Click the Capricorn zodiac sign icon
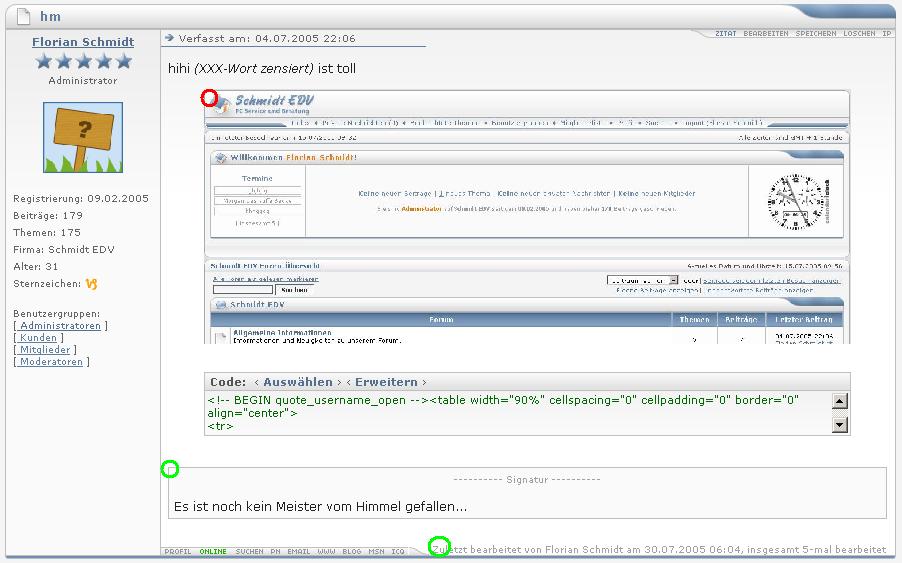 (91, 284)
